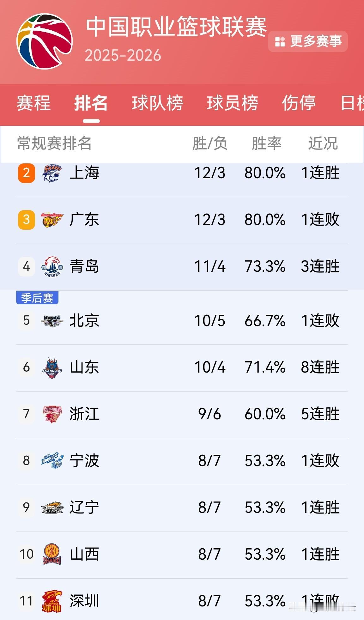Open 更多赛事 more events panel
364x620 pixels.
pyautogui.click(x=307, y=40)
